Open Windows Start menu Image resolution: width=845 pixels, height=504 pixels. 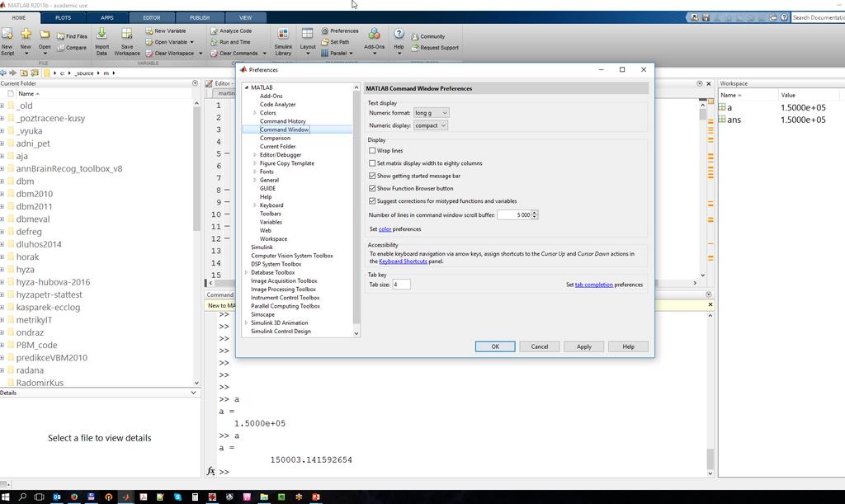[6, 497]
